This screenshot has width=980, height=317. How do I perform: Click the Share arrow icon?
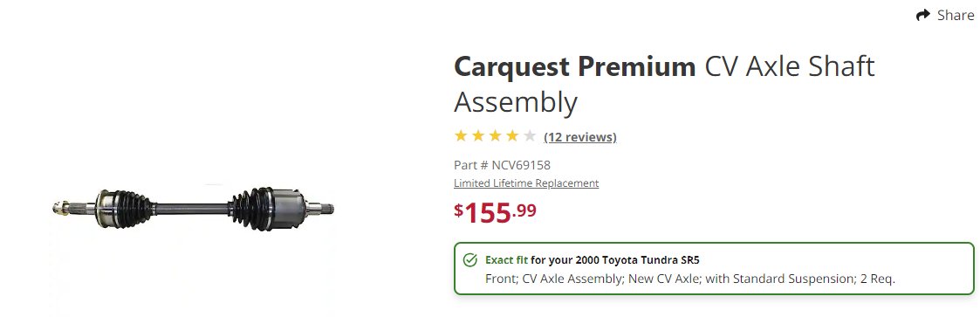click(923, 15)
